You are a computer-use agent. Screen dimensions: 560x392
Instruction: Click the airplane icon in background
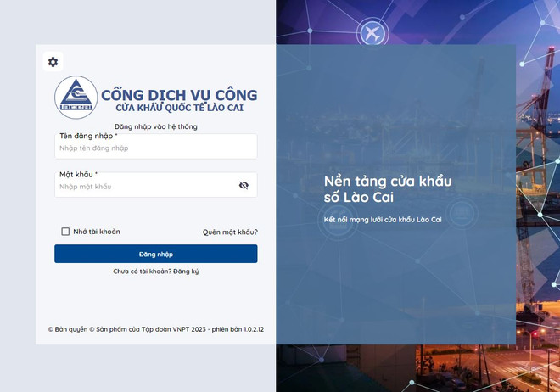[372, 34]
